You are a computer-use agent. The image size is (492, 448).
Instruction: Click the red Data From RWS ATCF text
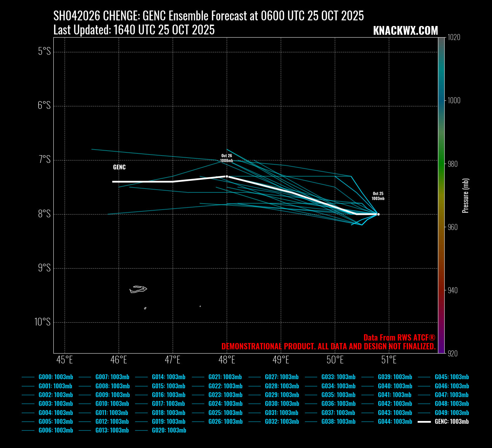(399, 338)
